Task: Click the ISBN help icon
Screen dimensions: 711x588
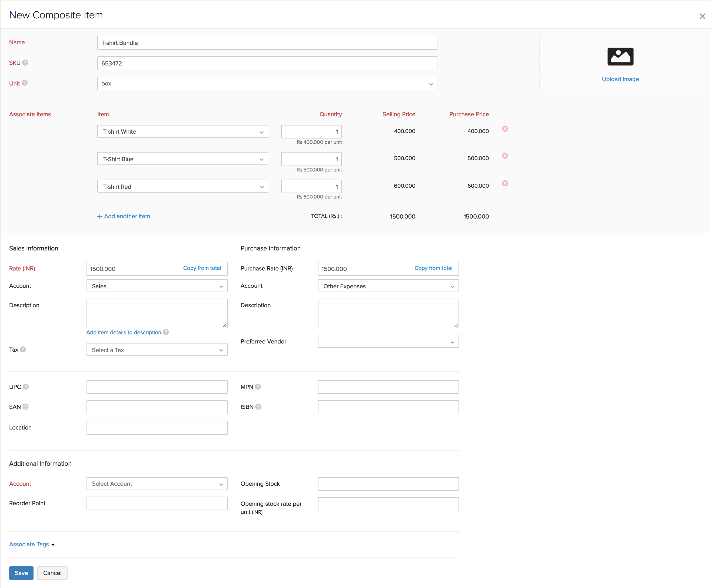Action: pyautogui.click(x=258, y=407)
